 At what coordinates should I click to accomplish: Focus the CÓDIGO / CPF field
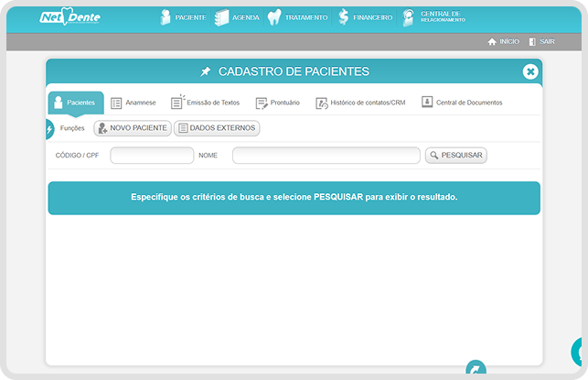click(152, 155)
